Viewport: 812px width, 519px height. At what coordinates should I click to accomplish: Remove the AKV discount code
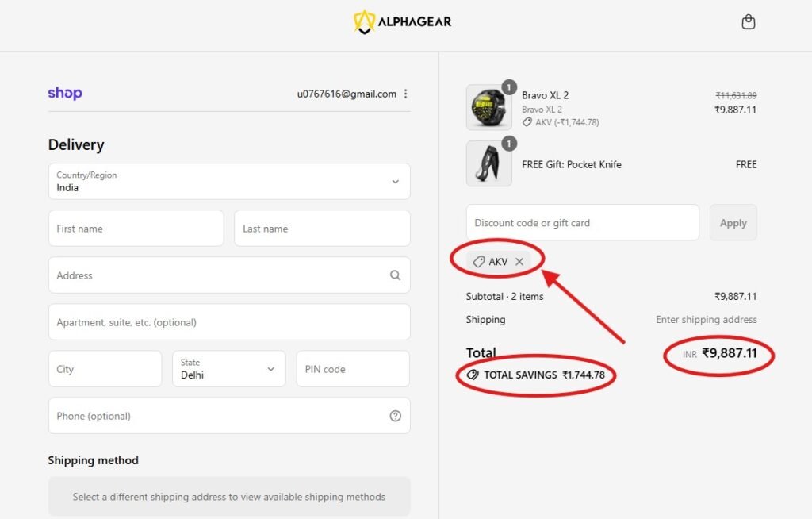click(x=519, y=262)
